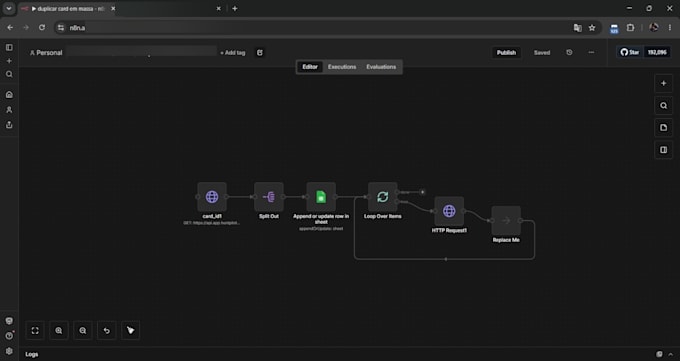Open a new browser tab

(235, 9)
